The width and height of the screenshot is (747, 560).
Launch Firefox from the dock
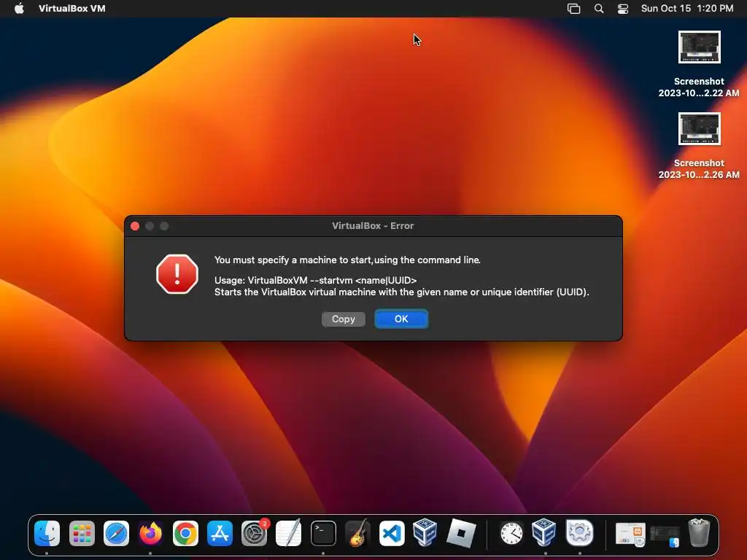pyautogui.click(x=150, y=533)
